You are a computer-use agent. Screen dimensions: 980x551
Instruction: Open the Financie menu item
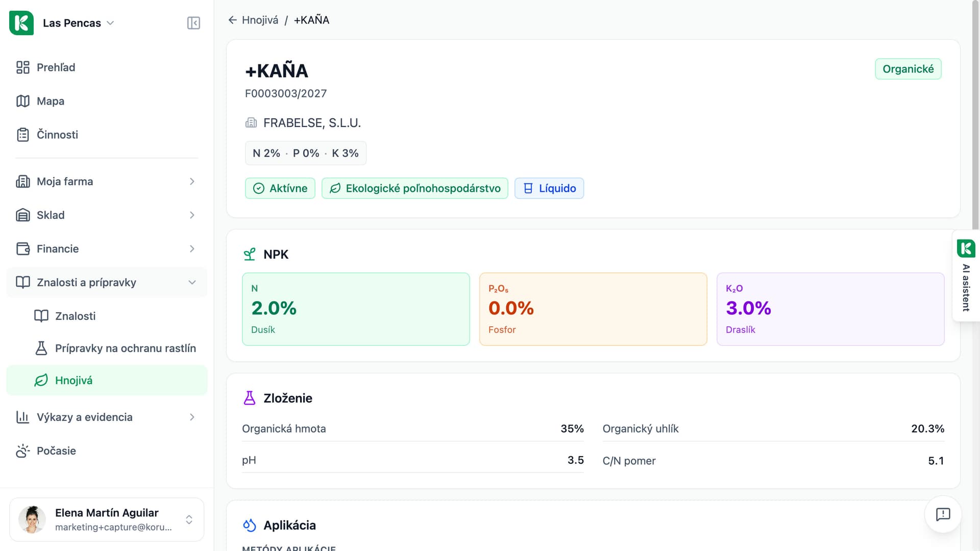click(107, 249)
